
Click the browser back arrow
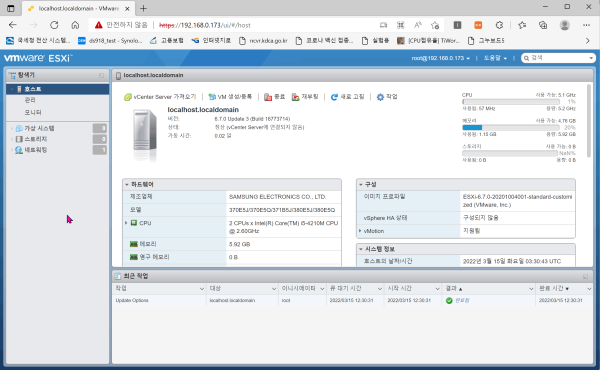(13, 25)
